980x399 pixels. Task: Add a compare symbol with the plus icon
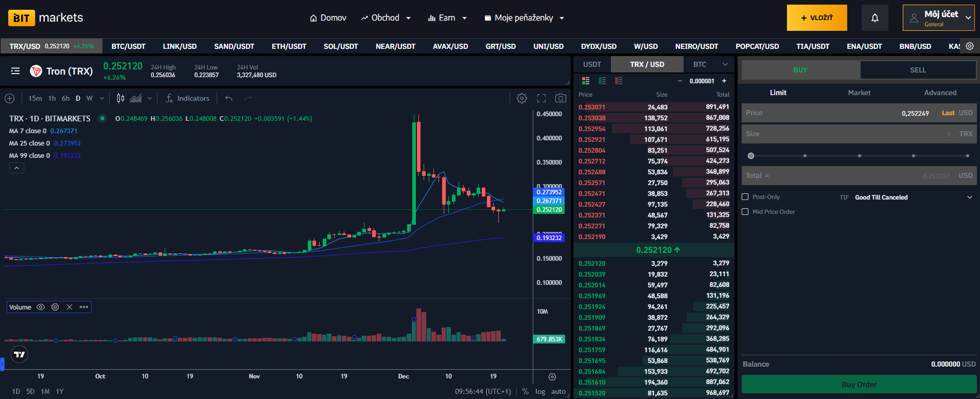[9, 98]
